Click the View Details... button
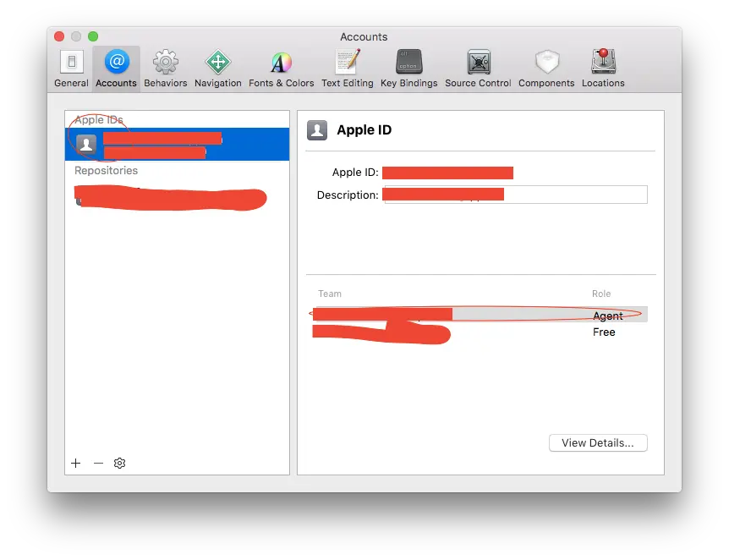729x560 pixels. [x=598, y=442]
